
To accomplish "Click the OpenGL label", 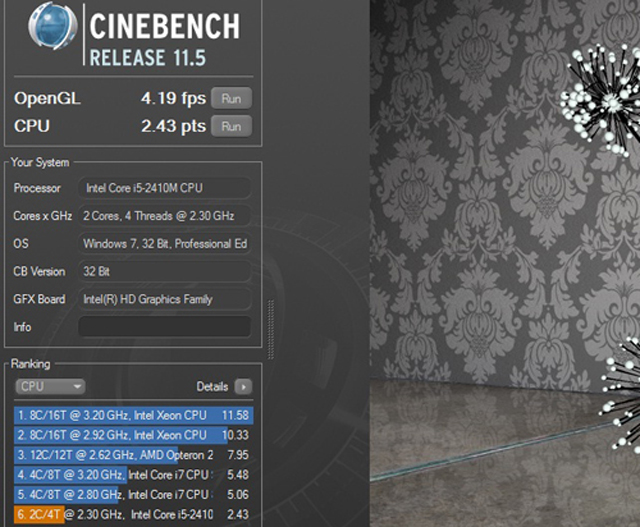I will 47,98.
